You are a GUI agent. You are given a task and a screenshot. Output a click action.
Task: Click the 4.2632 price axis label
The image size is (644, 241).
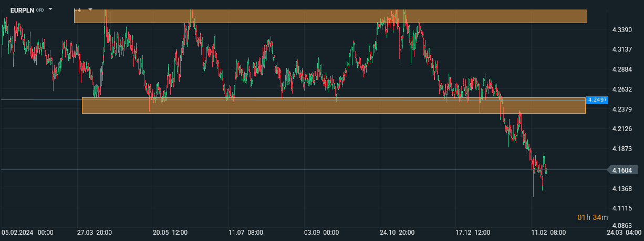[622, 89]
